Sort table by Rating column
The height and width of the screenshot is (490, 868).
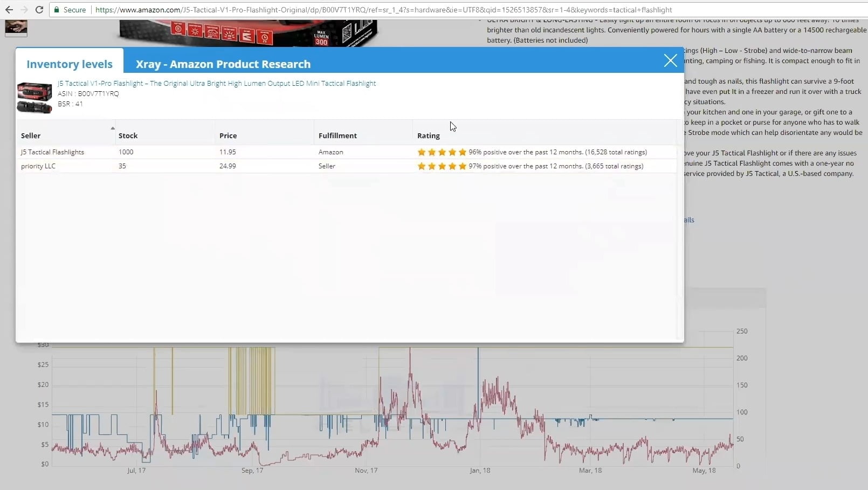[x=429, y=135]
